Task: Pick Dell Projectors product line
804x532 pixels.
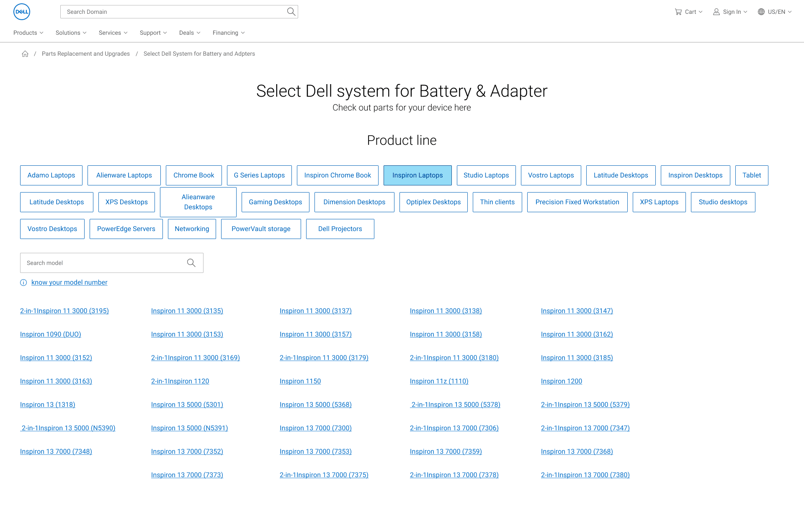Action: (340, 229)
